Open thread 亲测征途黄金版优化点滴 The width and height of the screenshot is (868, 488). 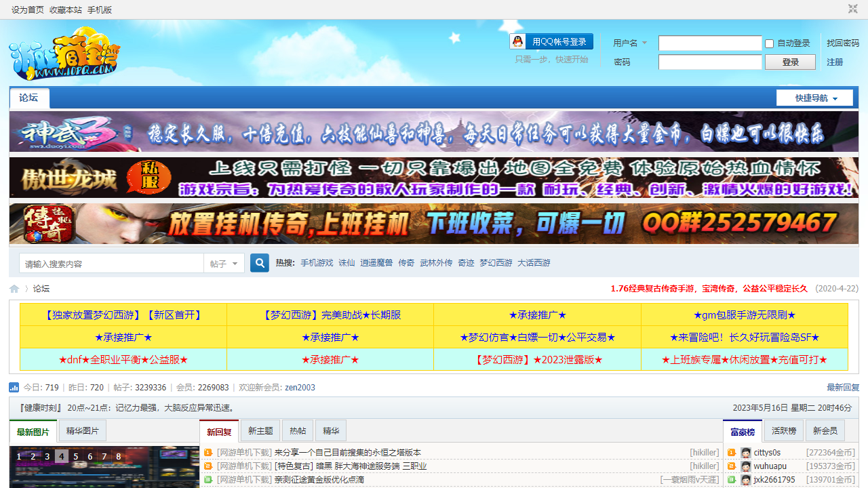pyautogui.click(x=319, y=480)
